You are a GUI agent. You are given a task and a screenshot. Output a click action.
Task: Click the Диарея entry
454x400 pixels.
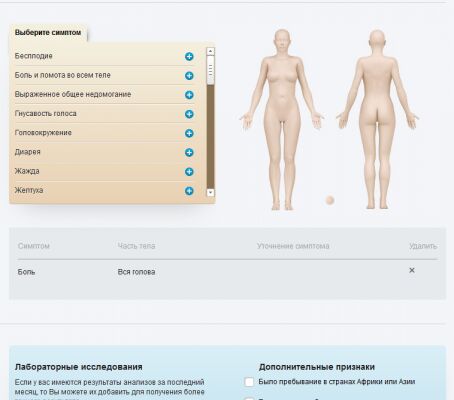coord(28,152)
